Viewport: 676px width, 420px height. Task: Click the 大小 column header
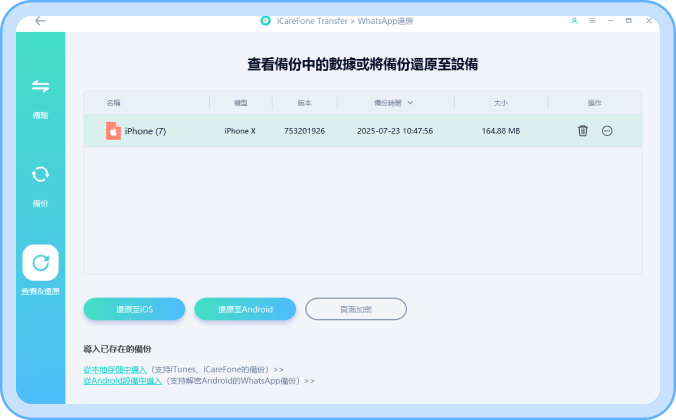tap(501, 103)
